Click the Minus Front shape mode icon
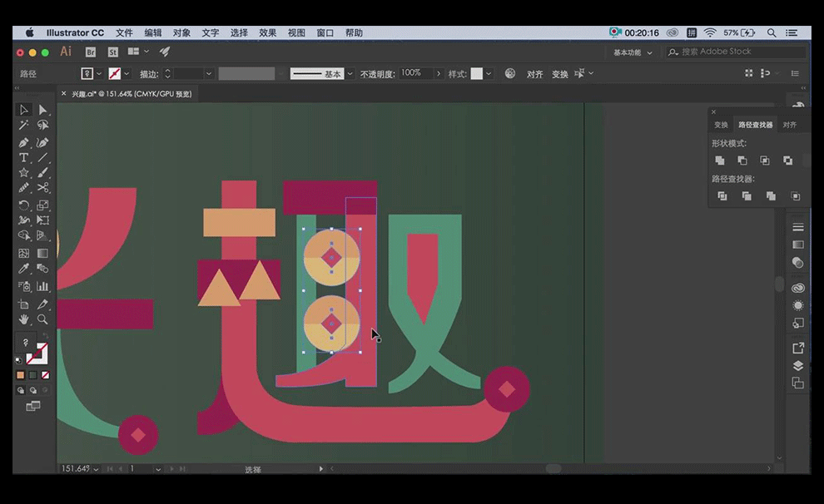The width and height of the screenshot is (824, 504). 742,161
